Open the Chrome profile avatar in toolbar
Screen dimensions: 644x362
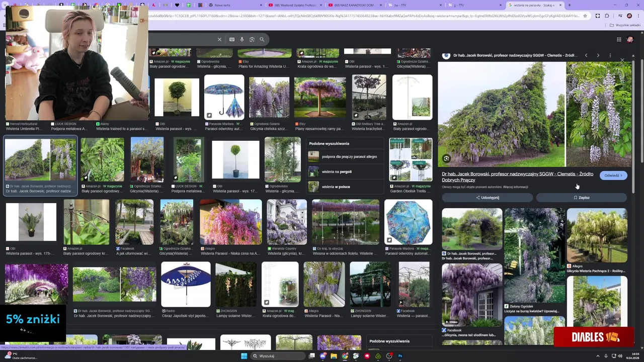pos(629,16)
